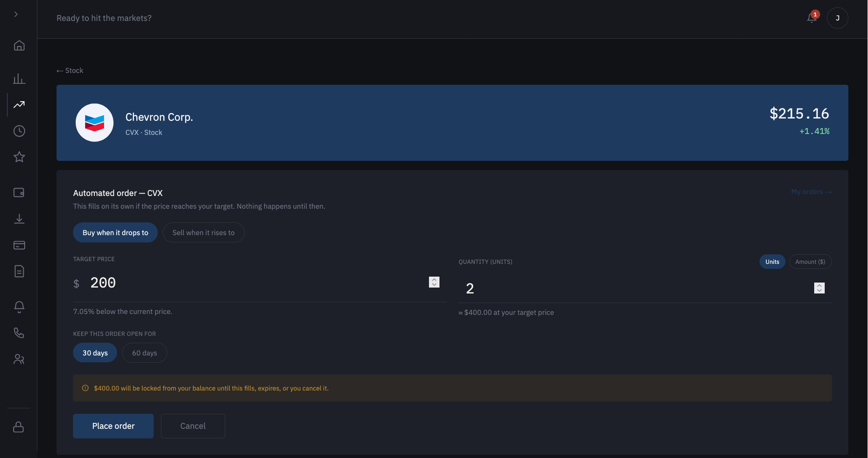
Task: Open the bell alerts icon in sidebar
Action: click(x=19, y=307)
